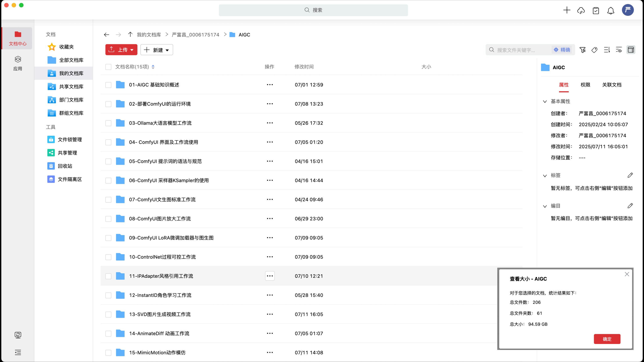The image size is (644, 362).
Task: Edit tags with the 标签 pencil icon
Action: [x=630, y=175]
